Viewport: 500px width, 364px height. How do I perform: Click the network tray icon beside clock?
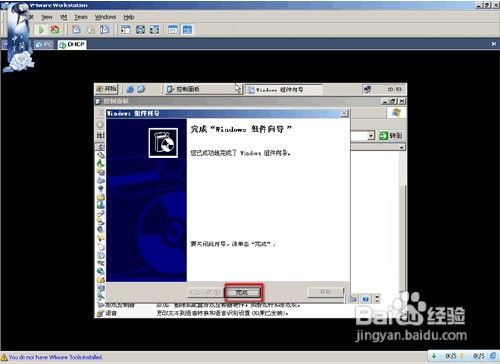pyautogui.click(x=367, y=89)
